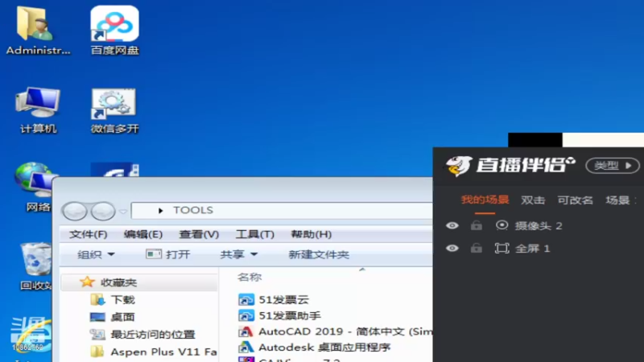This screenshot has width=644, height=362.
Task: Toggle lock on 摄像头 2 source
Action: tap(477, 225)
